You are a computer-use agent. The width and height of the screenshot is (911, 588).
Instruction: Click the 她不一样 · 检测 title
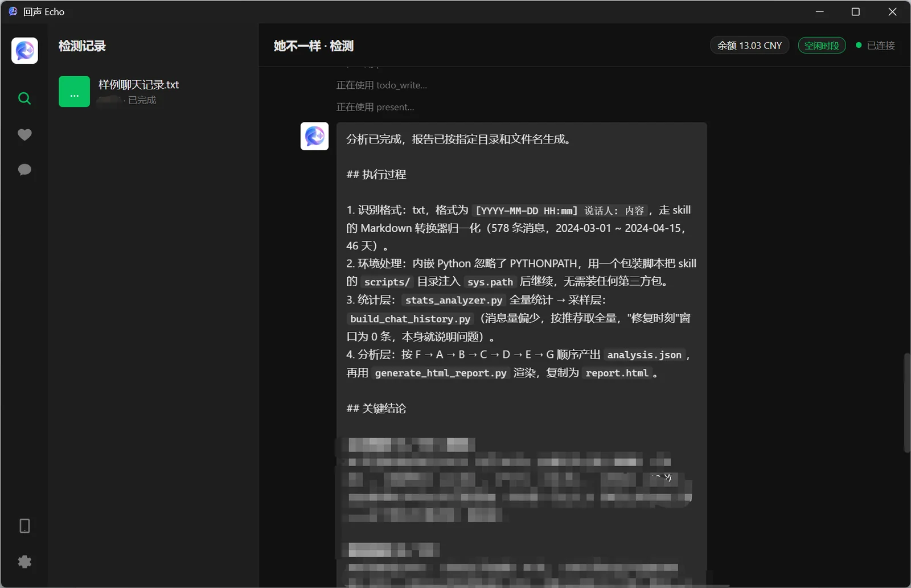pyautogui.click(x=314, y=46)
